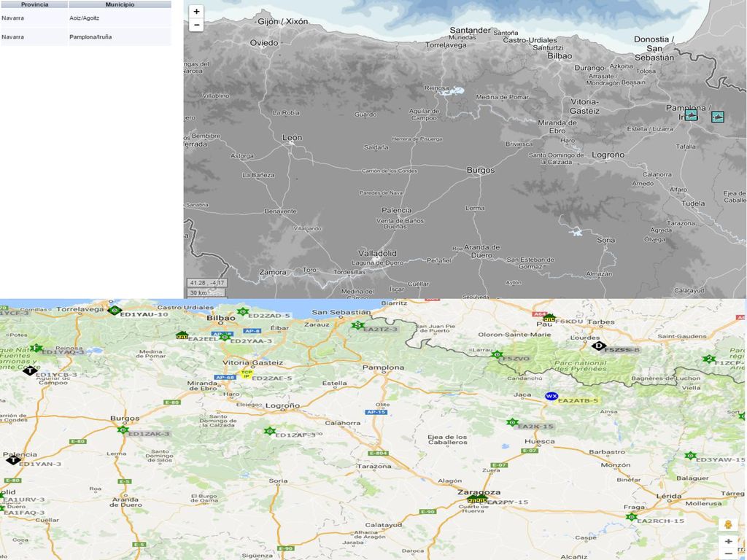Select the Provincia column header
Screen dimensions: 747x560
point(34,4)
